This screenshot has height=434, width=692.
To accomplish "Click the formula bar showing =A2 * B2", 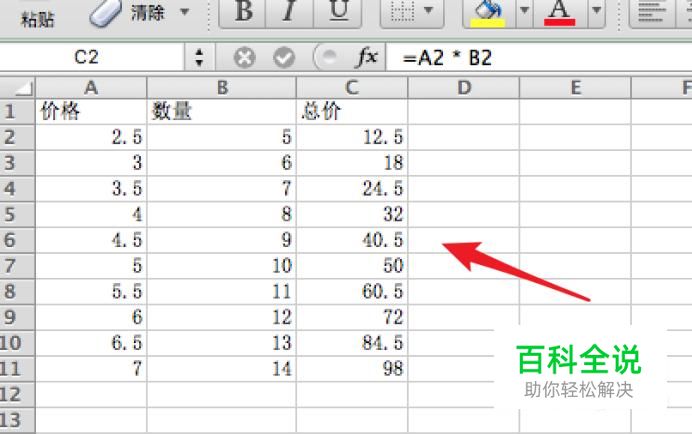I will (x=538, y=57).
